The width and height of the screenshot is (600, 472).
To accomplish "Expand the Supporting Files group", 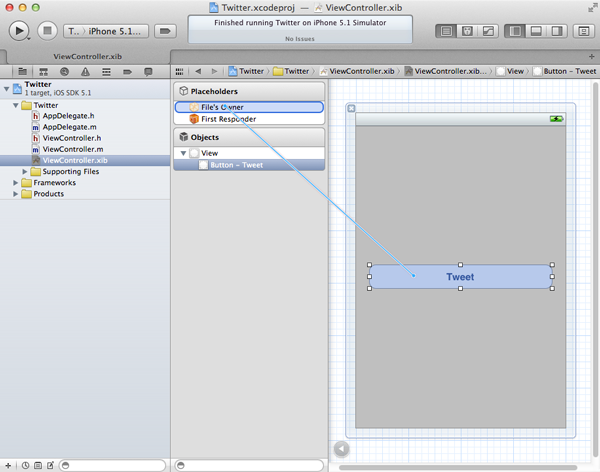I will pyautogui.click(x=24, y=171).
